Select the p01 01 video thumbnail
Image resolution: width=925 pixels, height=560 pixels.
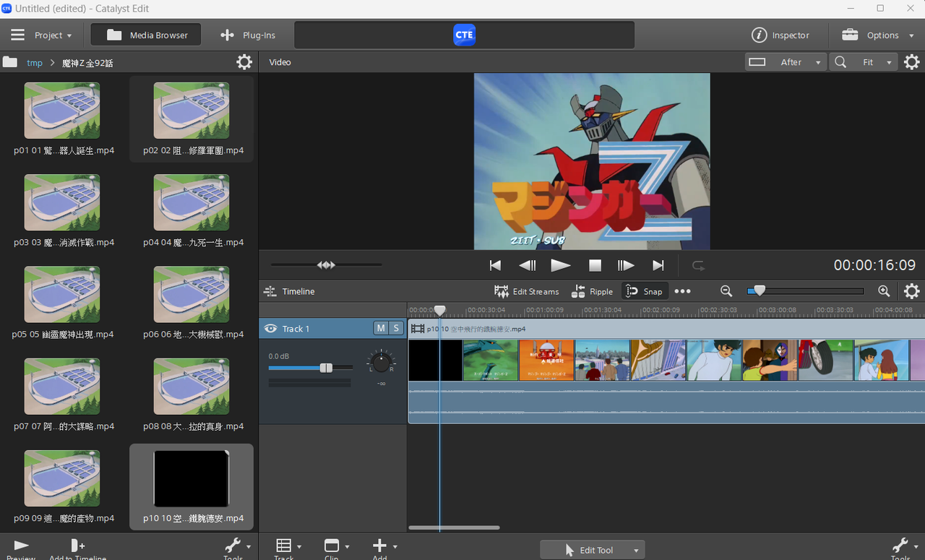point(62,111)
